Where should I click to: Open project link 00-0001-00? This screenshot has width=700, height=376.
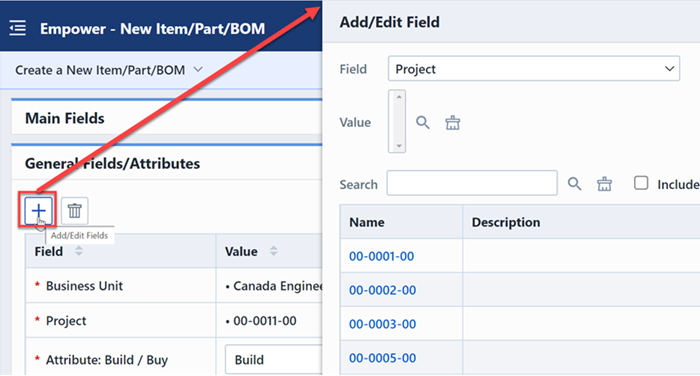381,256
